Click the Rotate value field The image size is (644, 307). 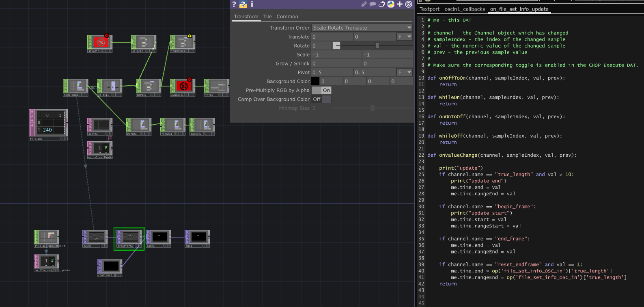pos(321,45)
